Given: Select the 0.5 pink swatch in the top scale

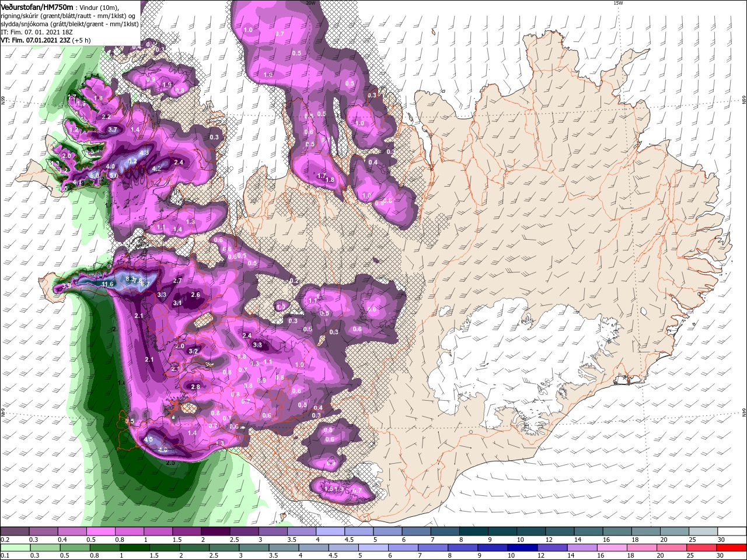Looking at the screenshot, I should 100,531.
